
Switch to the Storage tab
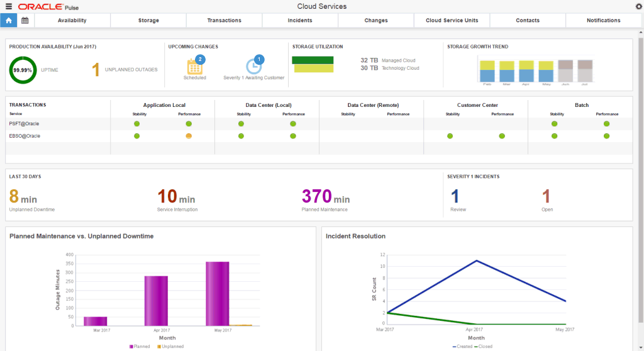[148, 20]
